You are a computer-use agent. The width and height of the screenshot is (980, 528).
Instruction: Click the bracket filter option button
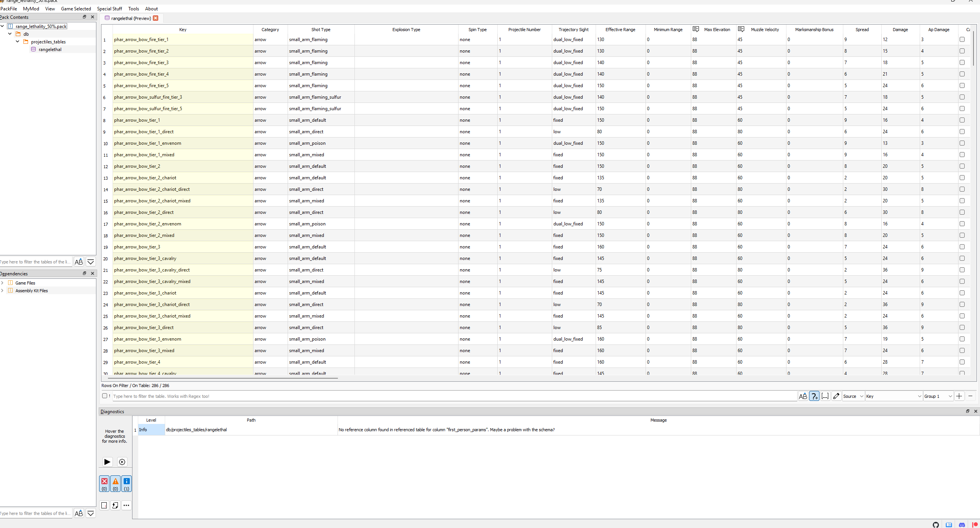(x=825, y=396)
